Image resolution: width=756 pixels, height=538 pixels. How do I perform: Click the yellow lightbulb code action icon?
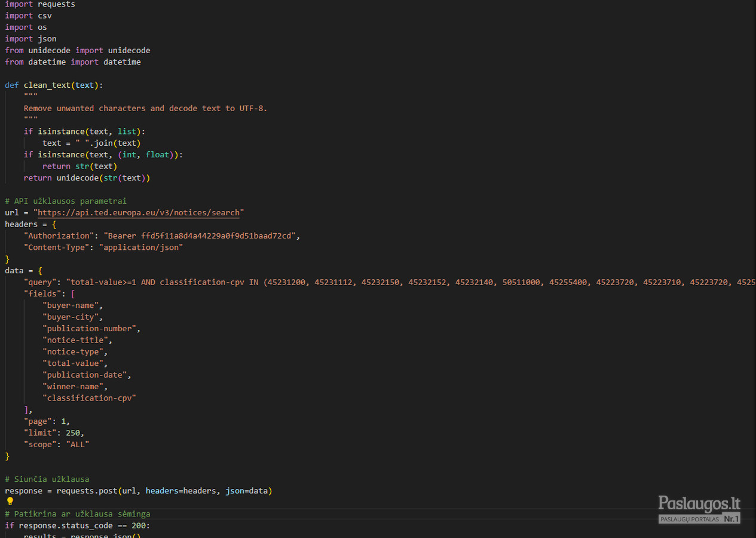pos(10,502)
